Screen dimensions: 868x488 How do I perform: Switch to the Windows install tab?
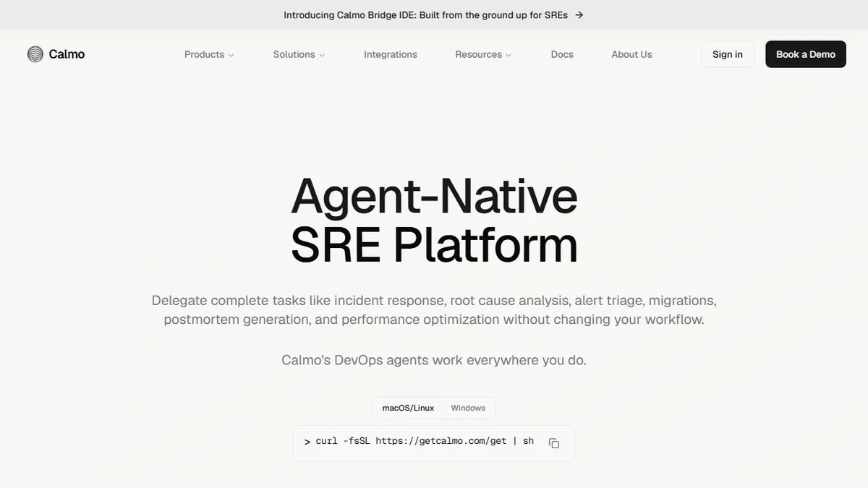[468, 408]
